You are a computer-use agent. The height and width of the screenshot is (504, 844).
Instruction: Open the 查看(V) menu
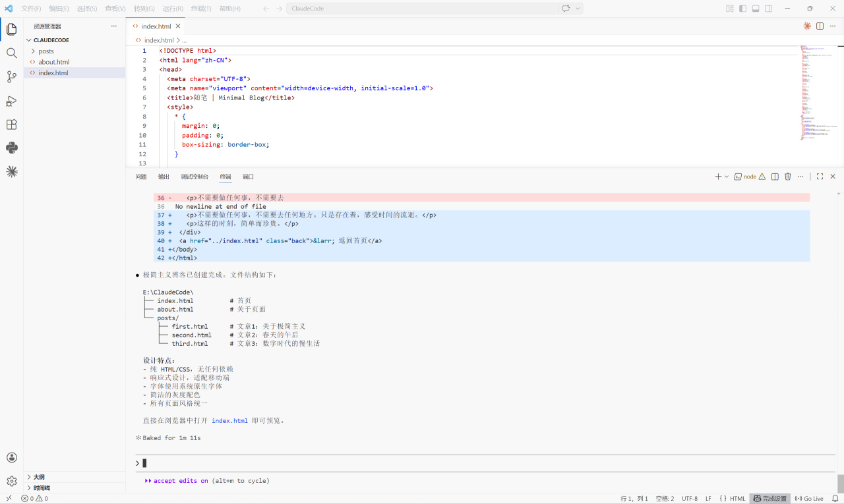point(115,9)
